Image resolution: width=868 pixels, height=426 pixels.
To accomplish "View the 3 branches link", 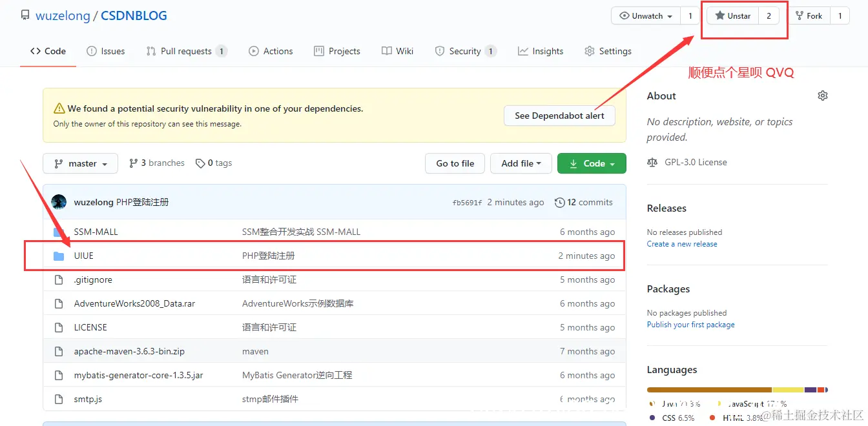I will point(157,163).
